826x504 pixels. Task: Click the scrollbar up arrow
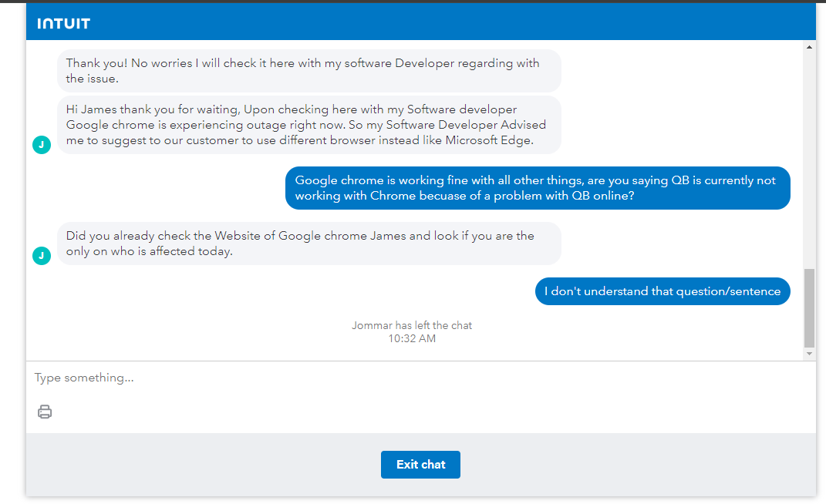(809, 45)
